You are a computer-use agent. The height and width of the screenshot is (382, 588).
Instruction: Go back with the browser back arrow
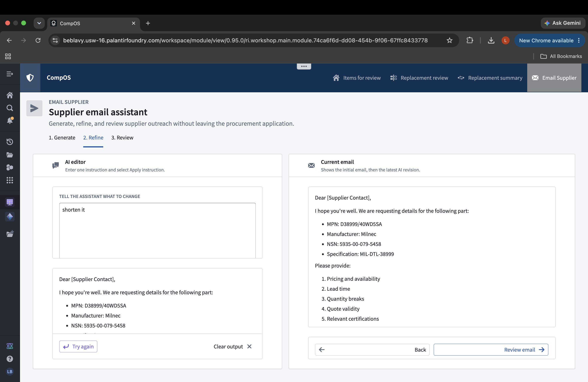point(9,40)
